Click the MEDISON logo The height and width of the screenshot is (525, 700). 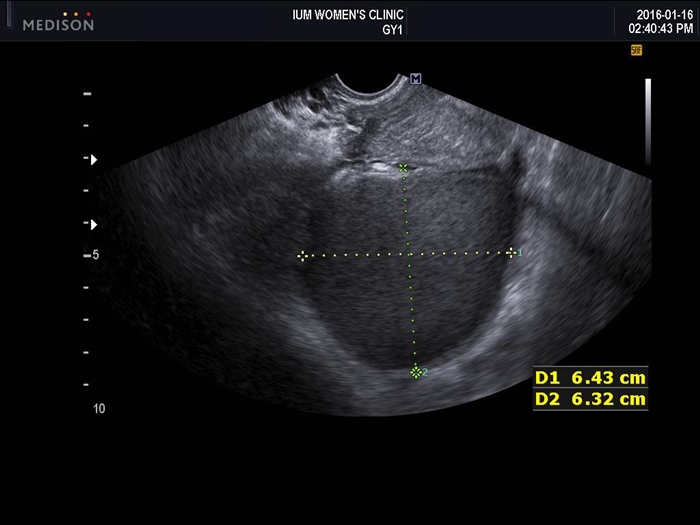point(58,22)
